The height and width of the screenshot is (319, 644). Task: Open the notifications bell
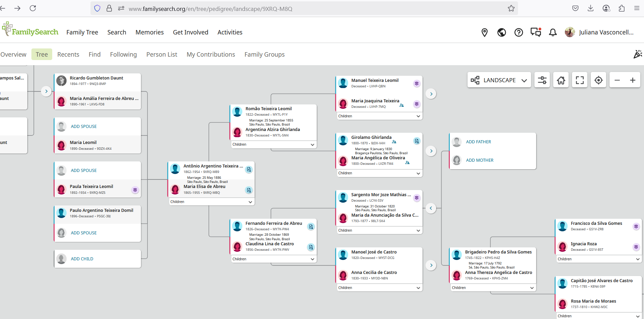[x=553, y=32]
